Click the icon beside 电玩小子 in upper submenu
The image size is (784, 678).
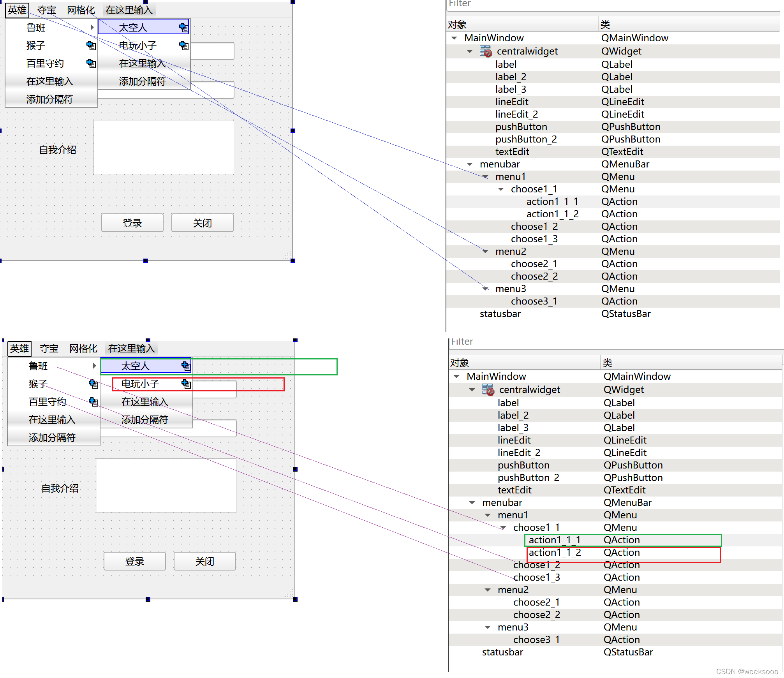tap(183, 46)
